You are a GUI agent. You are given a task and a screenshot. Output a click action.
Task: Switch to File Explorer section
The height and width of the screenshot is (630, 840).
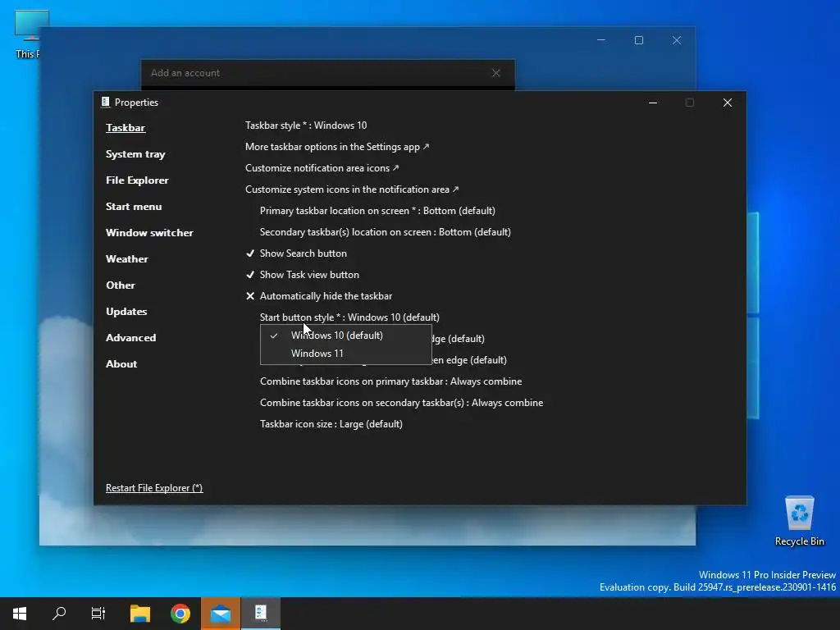tap(137, 180)
